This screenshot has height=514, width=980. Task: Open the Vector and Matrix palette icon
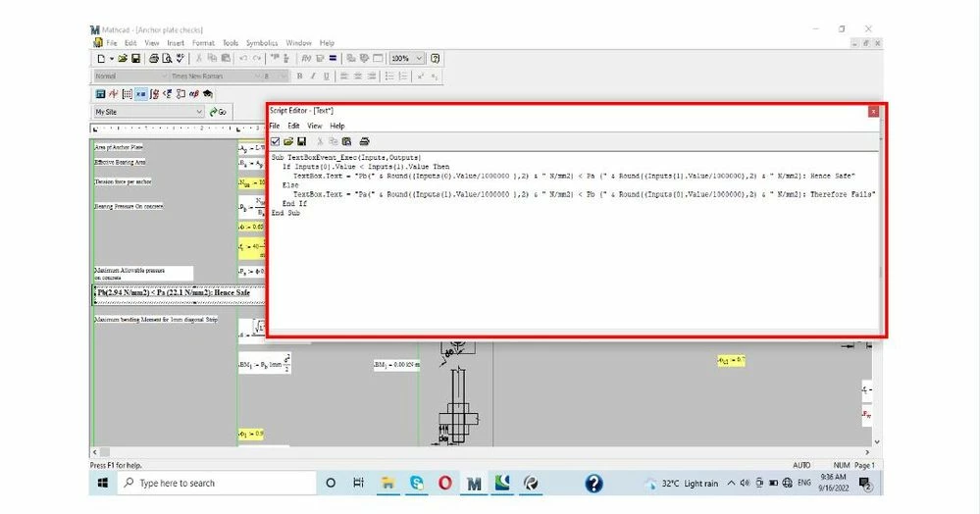point(127,94)
